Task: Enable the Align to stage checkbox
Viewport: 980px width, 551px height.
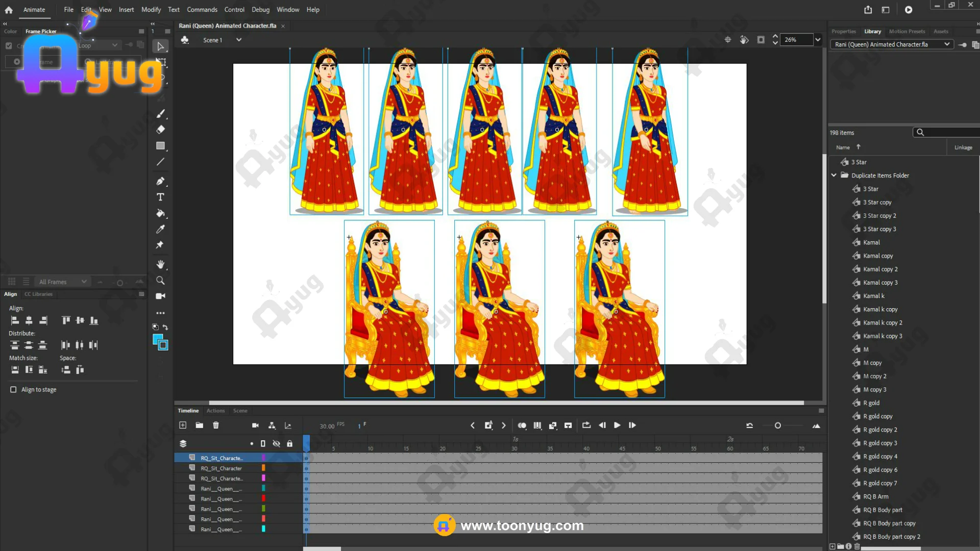Action: (x=13, y=389)
